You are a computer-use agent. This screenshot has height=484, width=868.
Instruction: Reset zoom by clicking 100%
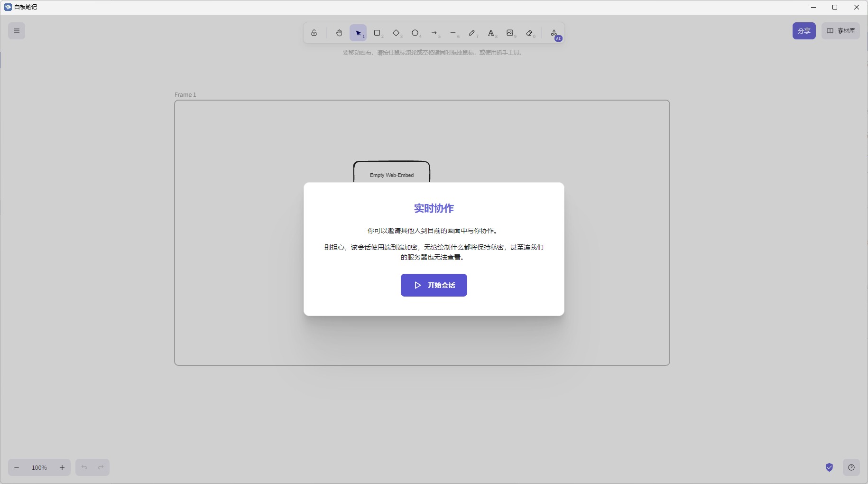(39, 467)
